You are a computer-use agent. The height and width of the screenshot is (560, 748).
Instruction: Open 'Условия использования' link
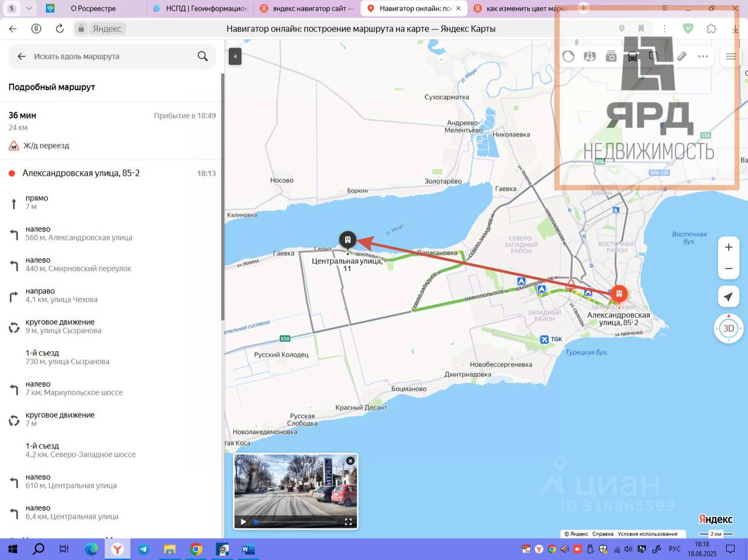[x=647, y=534]
